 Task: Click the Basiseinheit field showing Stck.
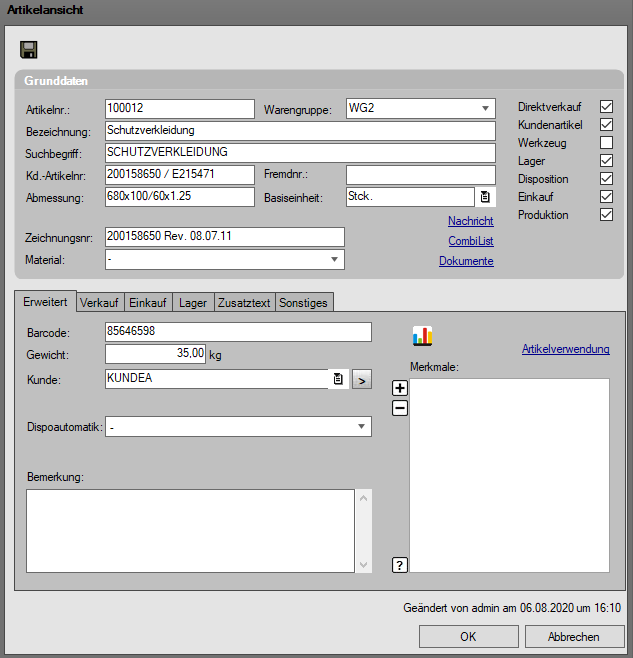point(411,197)
